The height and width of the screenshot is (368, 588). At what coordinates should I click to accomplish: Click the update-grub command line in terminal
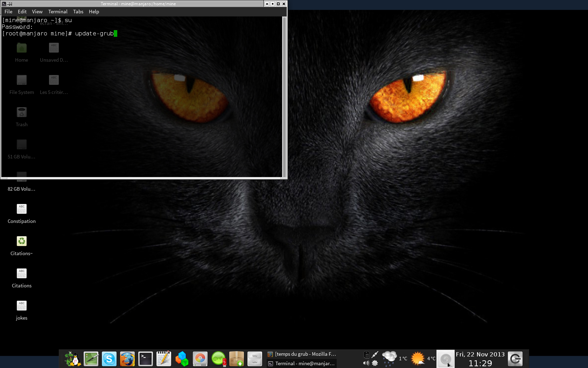click(x=59, y=34)
